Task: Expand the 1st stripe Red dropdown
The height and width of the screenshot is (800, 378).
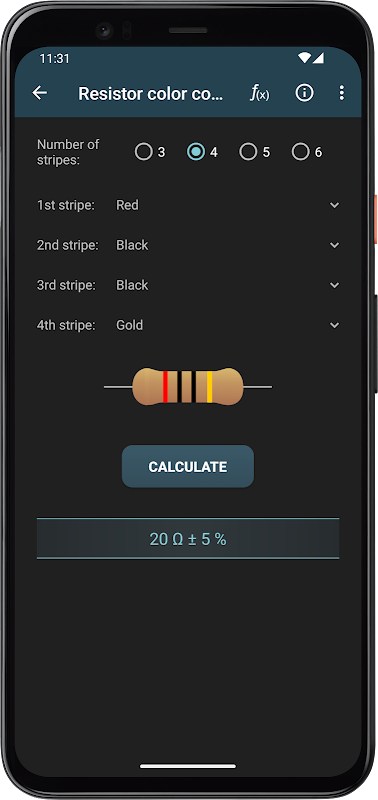Action: 228,205
